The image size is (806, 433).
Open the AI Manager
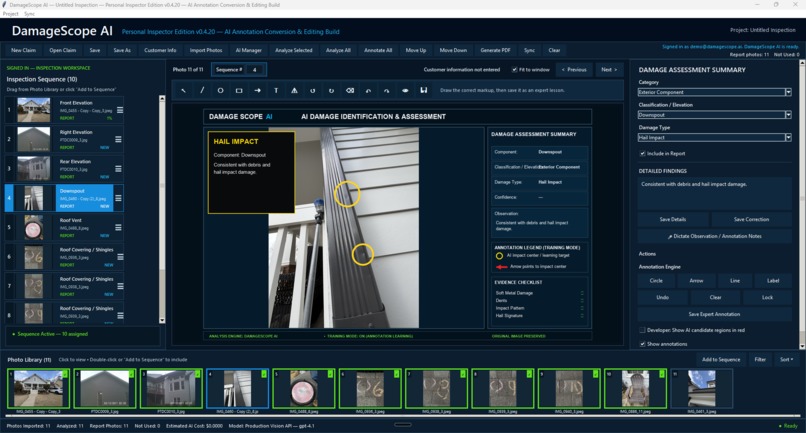pyautogui.click(x=249, y=50)
